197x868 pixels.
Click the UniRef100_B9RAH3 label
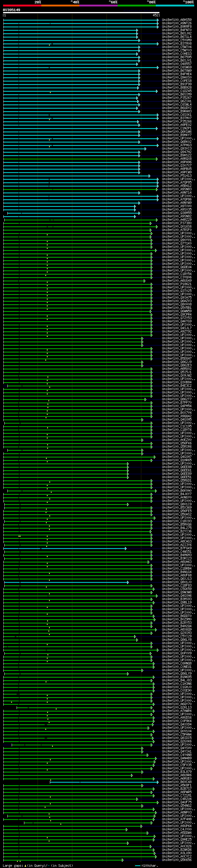point(177,111)
